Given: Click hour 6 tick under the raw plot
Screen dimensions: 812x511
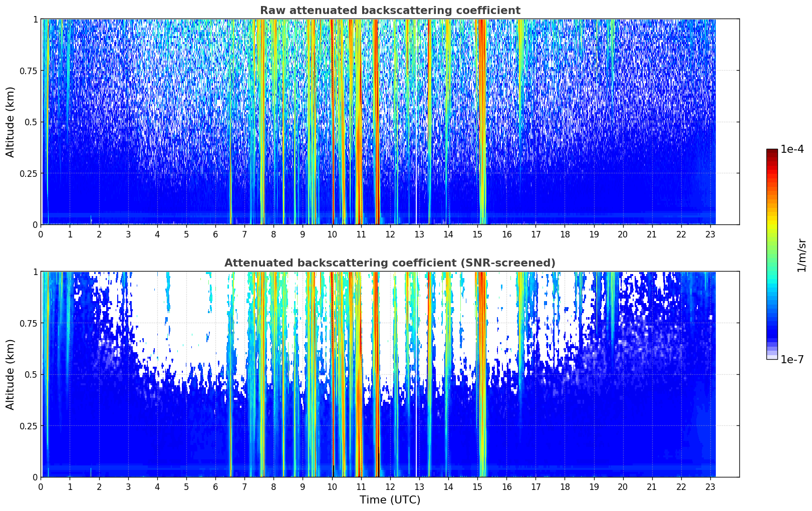Looking at the screenshot, I should pyautogui.click(x=215, y=234).
